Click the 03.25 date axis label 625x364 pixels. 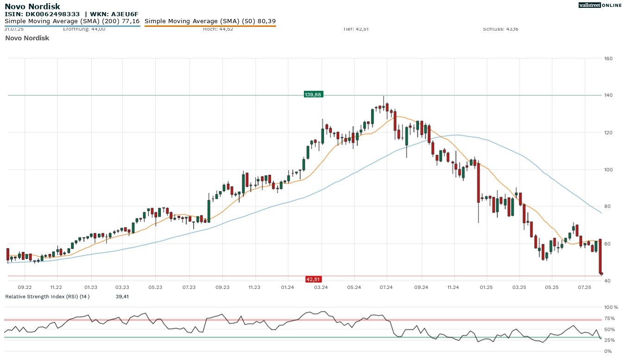tap(519, 288)
